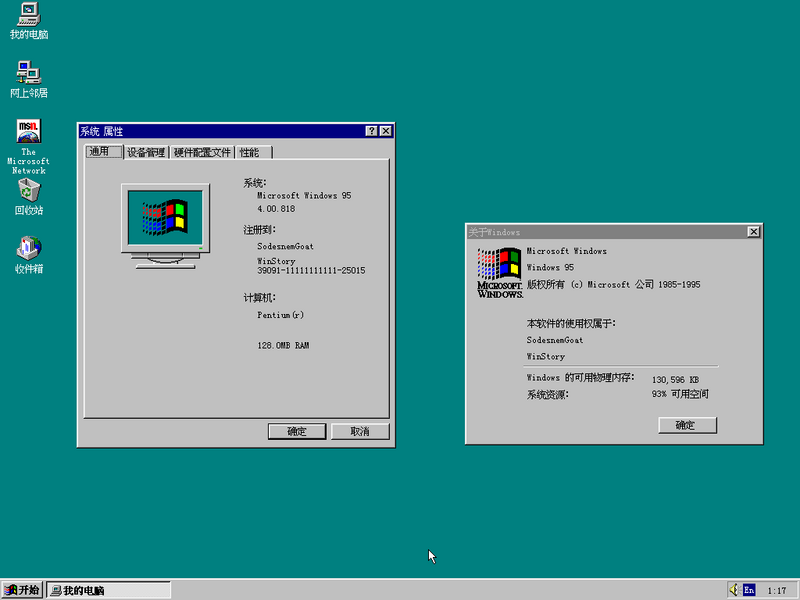
Task: Click the speaker volume icon in tray
Action: pos(734,590)
